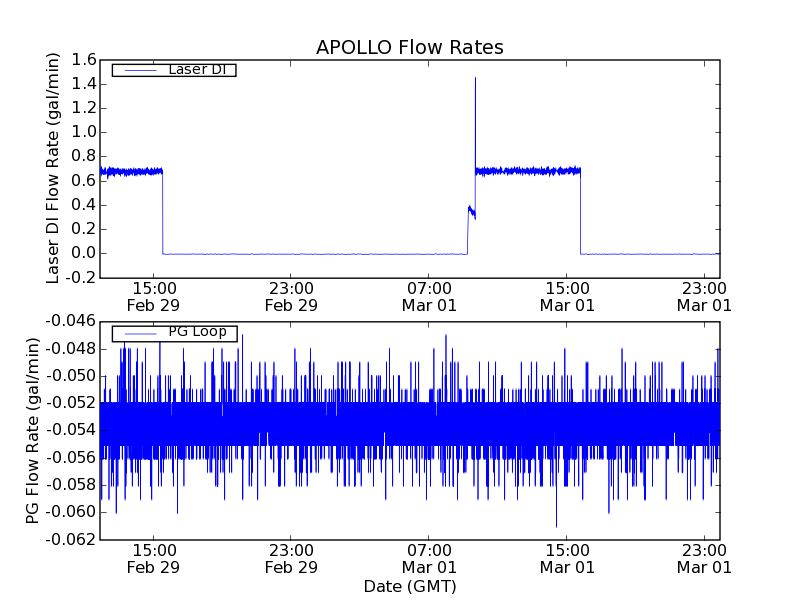The image size is (800, 600).
Task: Click the "APOLLO Flow Rates" chart title
Action: 410,47
